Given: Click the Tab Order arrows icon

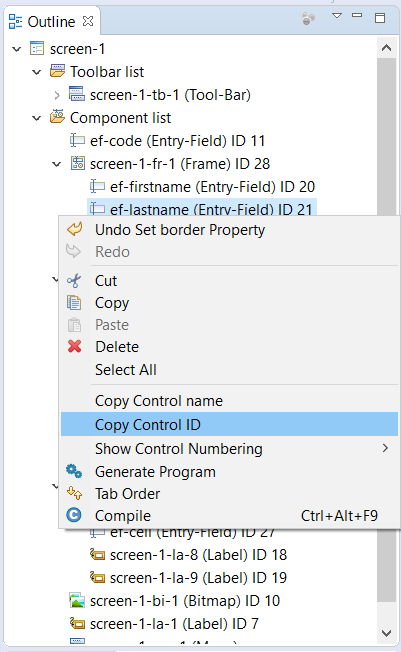Looking at the screenshot, I should point(74,493).
